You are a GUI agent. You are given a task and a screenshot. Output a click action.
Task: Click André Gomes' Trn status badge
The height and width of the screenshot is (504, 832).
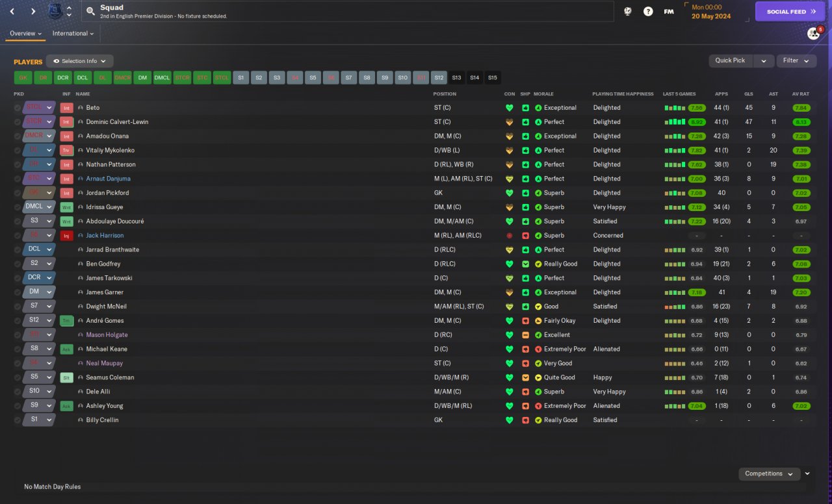(x=66, y=321)
